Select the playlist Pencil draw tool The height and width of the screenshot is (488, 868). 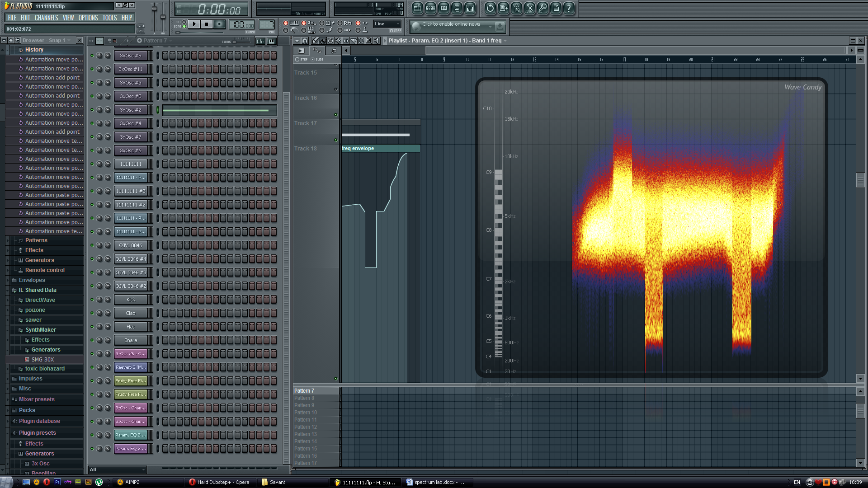315,41
